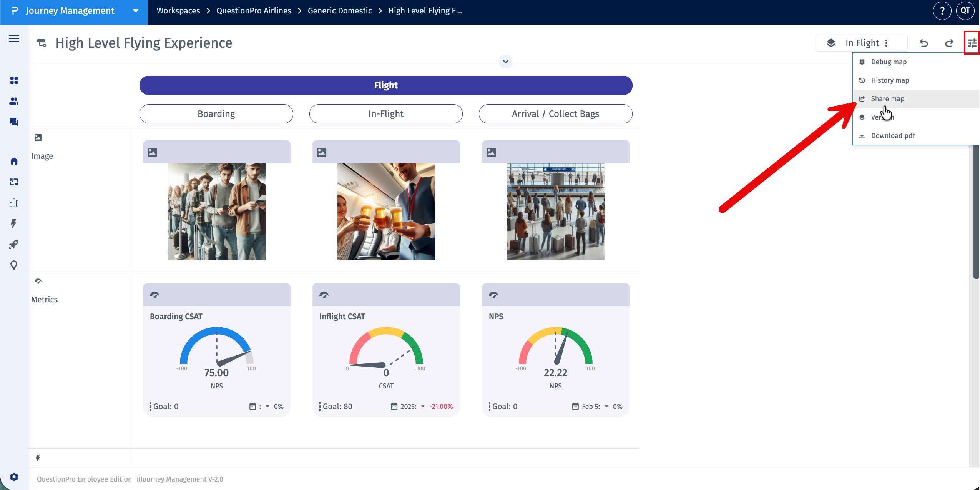Expand the In Flight version options menu
This screenshot has width=980, height=490.
tap(887, 43)
